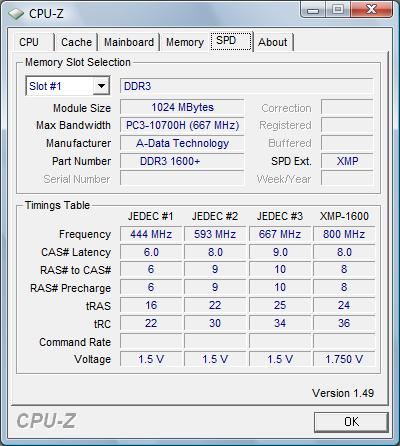Click the empty Buffered field
Image resolution: width=400 pixels, height=446 pixels.
(347, 143)
